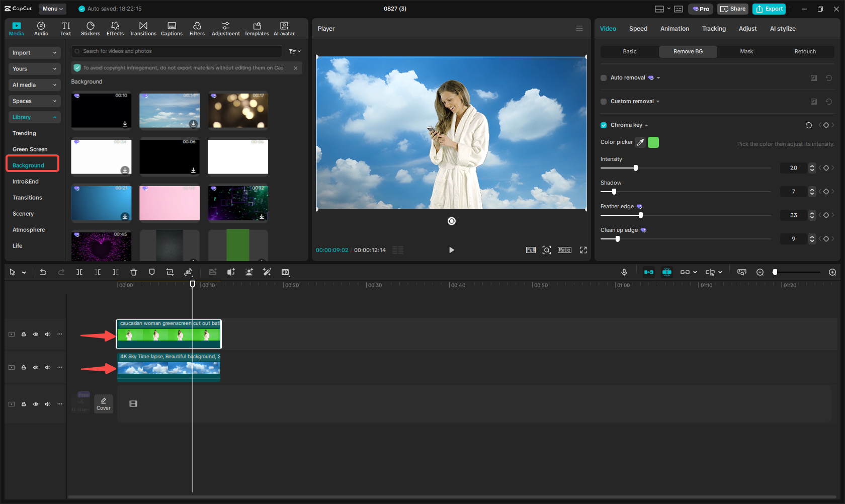Viewport: 845px width, 504px height.
Task: Click the Share button
Action: [x=733, y=9]
